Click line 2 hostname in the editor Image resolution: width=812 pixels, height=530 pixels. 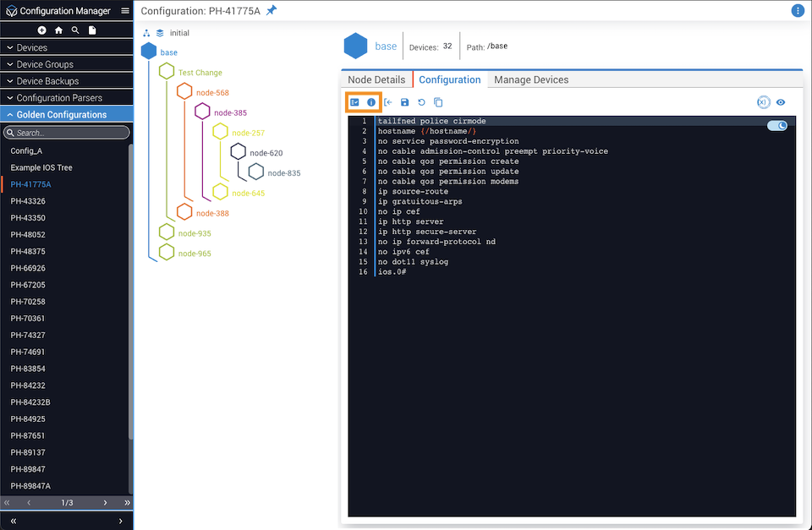coord(426,131)
